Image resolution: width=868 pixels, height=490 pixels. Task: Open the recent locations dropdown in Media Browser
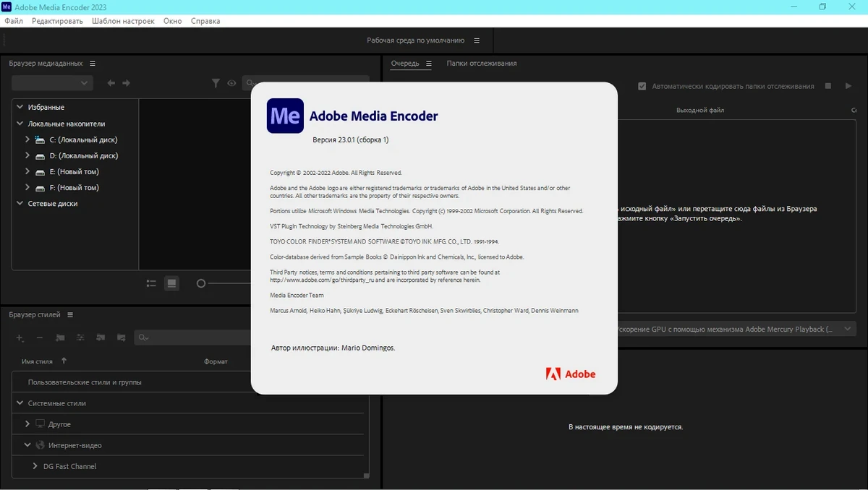pos(52,83)
